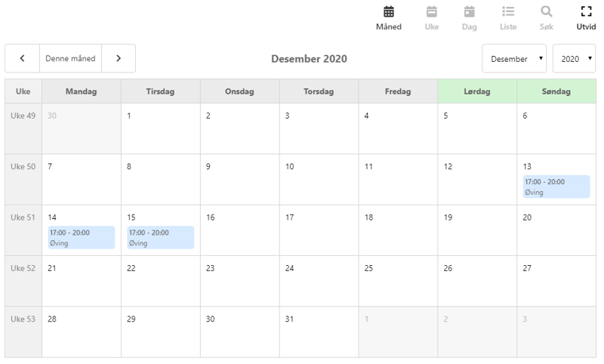Open the Desember month dropdown
The height and width of the screenshot is (364, 604).
click(x=514, y=58)
